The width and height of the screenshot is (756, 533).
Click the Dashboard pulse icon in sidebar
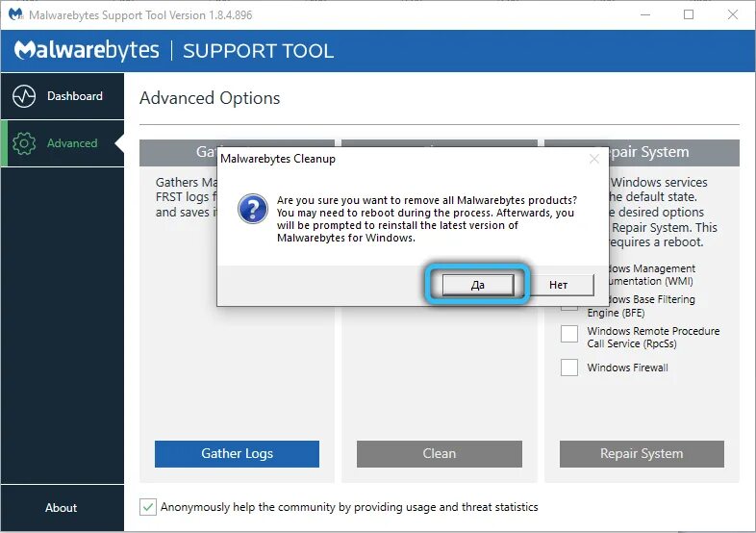click(24, 96)
